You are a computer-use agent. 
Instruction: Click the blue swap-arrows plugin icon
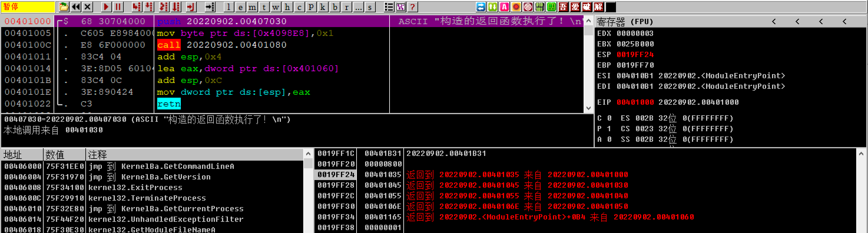click(481, 7)
